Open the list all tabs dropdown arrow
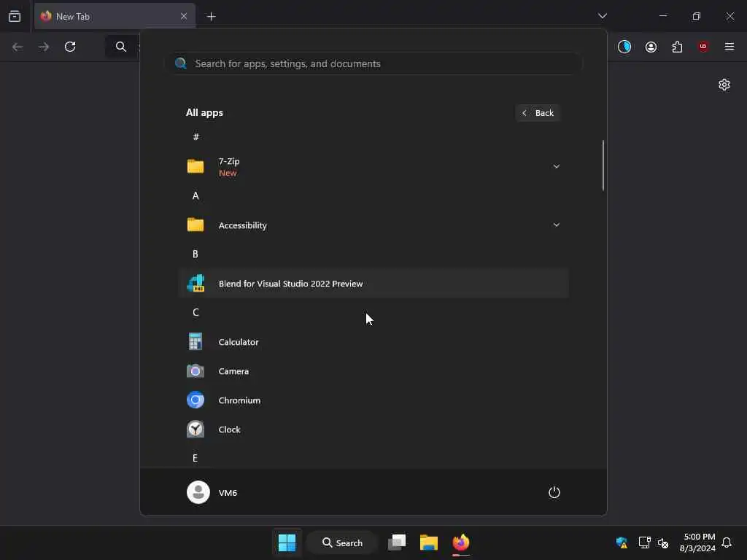The width and height of the screenshot is (747, 560). coord(602,16)
